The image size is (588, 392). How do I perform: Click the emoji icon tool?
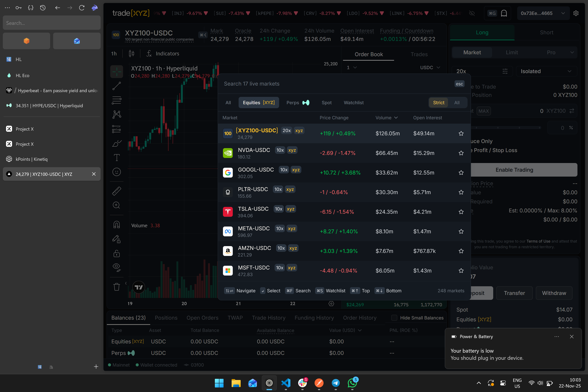[x=116, y=172]
